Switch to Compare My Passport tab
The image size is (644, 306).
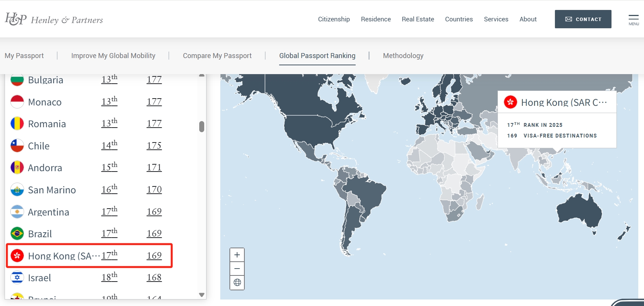pyautogui.click(x=217, y=56)
